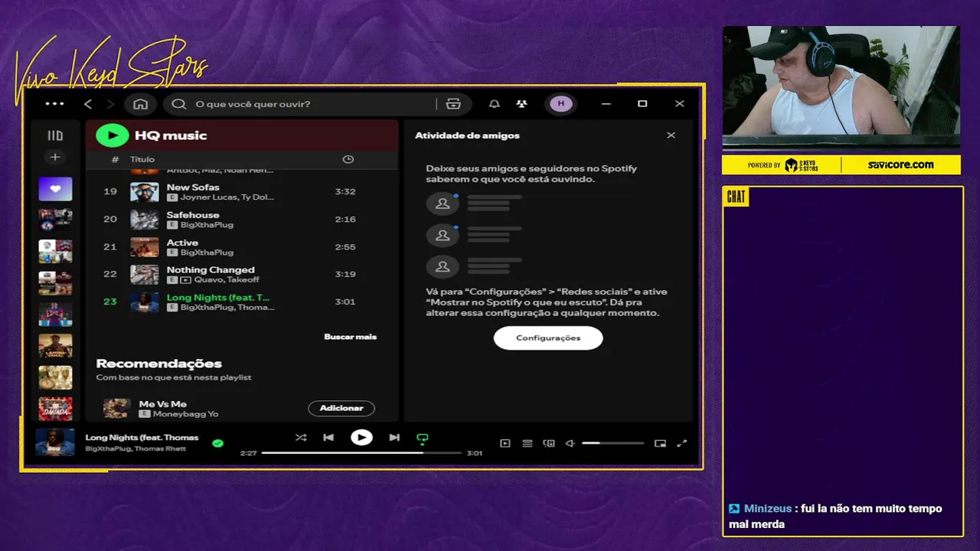Click the plus create playlist button
Screen dimensions: 980x551
point(55,157)
